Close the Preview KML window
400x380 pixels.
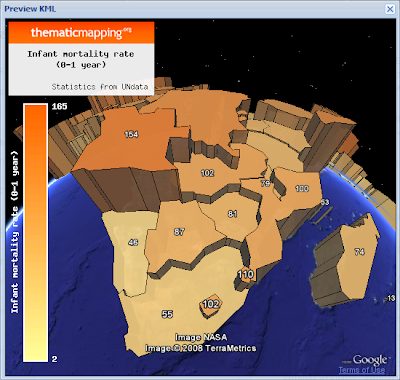pyautogui.click(x=390, y=9)
